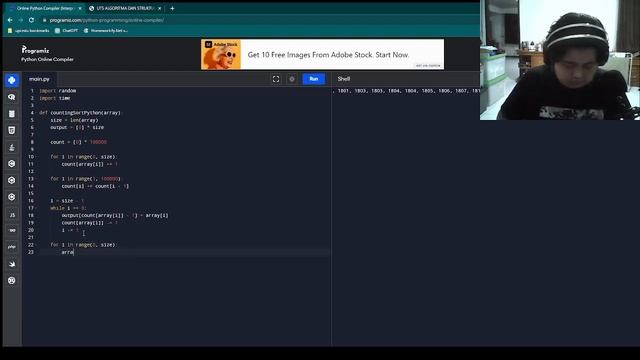Click the Adobe Stock ad banner
Image resolution: width=640 pixels, height=360 pixels.
point(322,54)
